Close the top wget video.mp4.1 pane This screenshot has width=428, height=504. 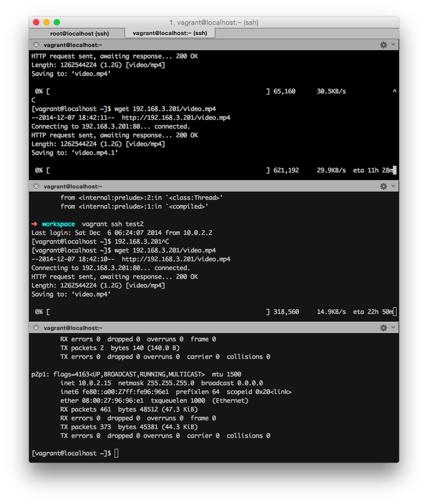pyautogui.click(x=36, y=45)
